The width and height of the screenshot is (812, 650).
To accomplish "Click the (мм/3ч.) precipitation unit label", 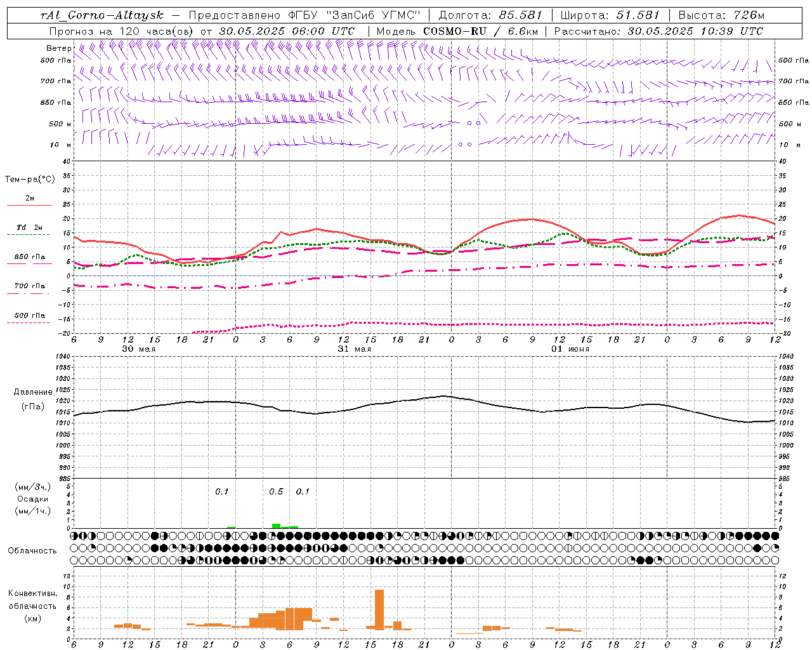I will pyautogui.click(x=33, y=487).
